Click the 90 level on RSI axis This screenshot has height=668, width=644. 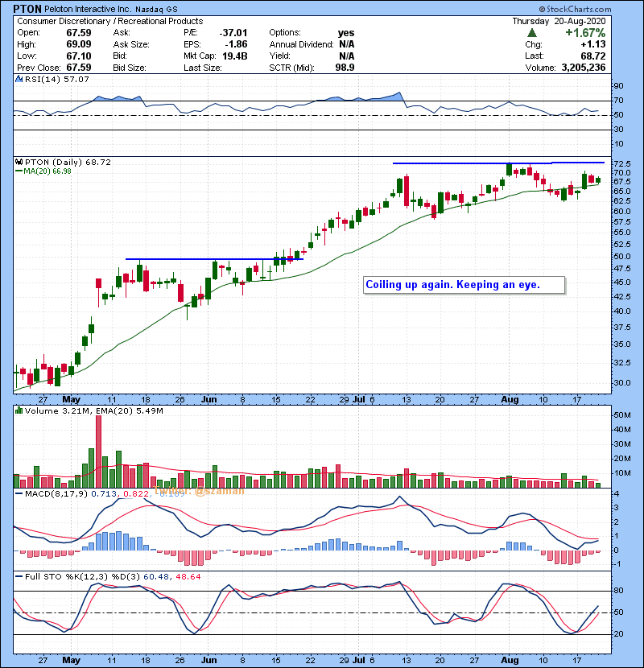[x=619, y=86]
